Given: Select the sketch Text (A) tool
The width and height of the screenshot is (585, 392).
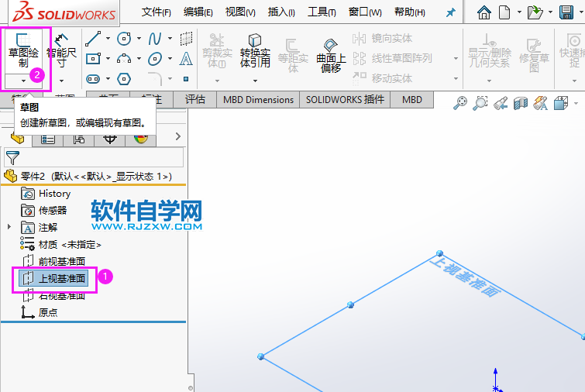Looking at the screenshot, I should 186,59.
